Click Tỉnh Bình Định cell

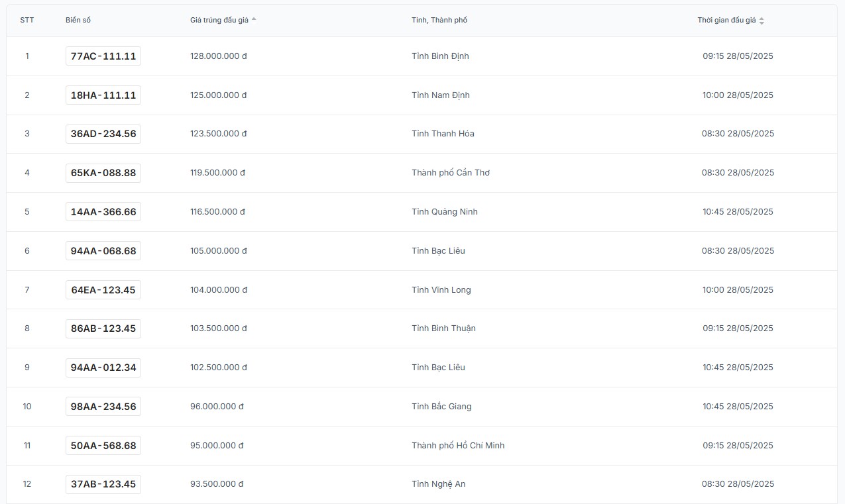pyautogui.click(x=440, y=56)
